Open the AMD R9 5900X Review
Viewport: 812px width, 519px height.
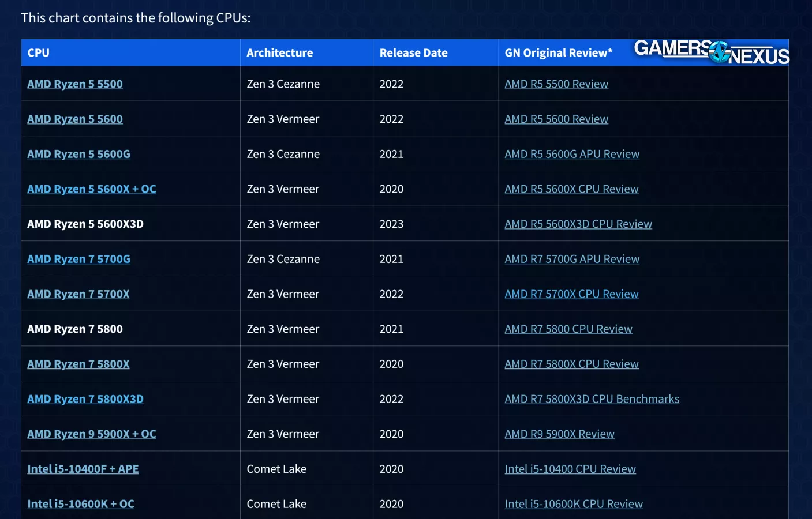point(559,434)
